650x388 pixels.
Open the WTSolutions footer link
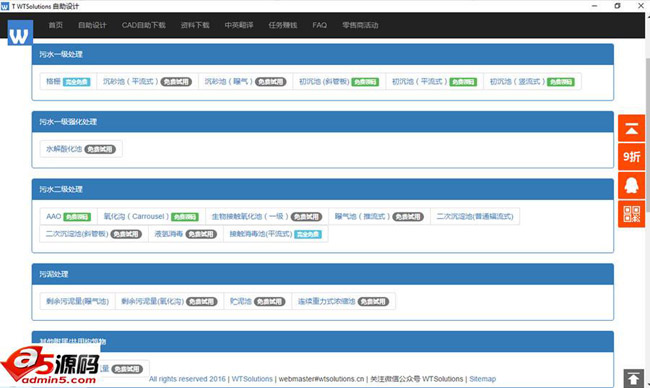[x=252, y=379]
